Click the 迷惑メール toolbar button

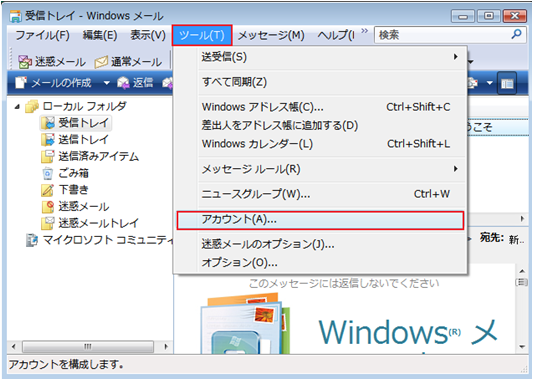pos(52,62)
